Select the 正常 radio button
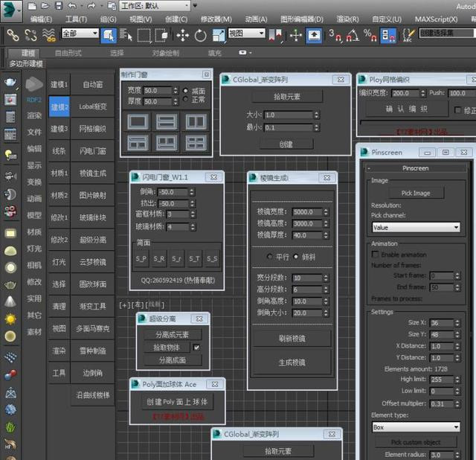The width and height of the screenshot is (476, 460). [185, 100]
